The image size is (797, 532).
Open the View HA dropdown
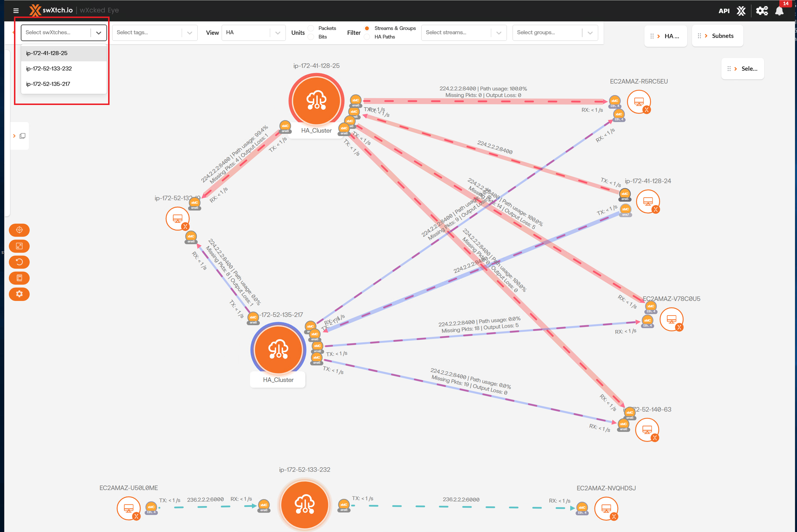(253, 33)
